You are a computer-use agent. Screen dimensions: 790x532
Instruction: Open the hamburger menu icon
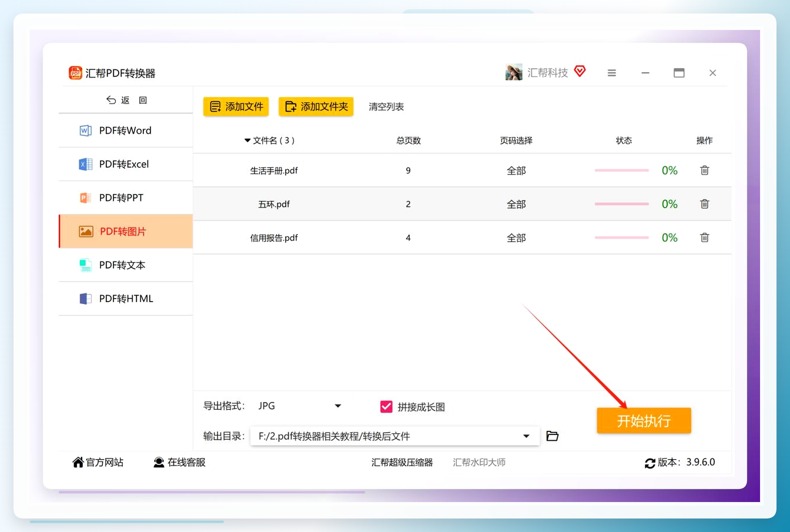tap(612, 73)
